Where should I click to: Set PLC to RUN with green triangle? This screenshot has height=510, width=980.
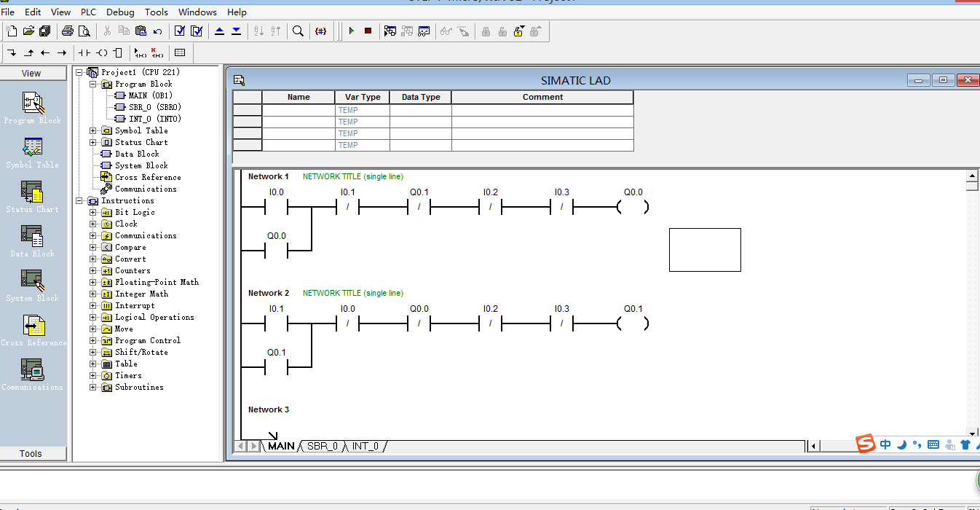coord(351,31)
